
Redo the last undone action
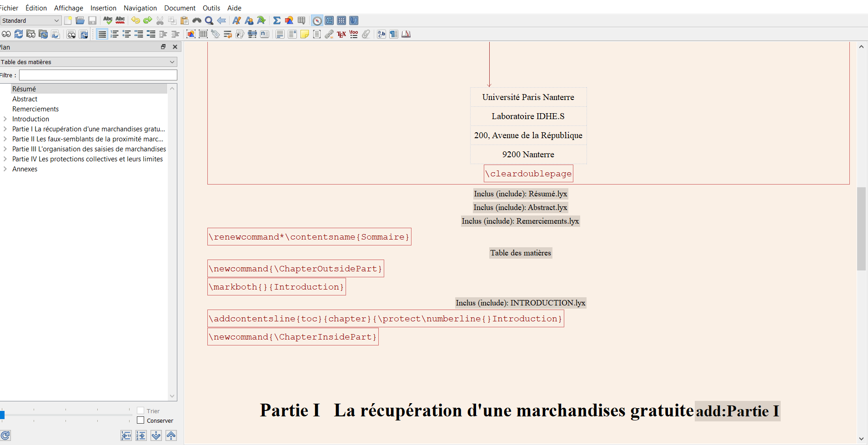click(x=148, y=20)
